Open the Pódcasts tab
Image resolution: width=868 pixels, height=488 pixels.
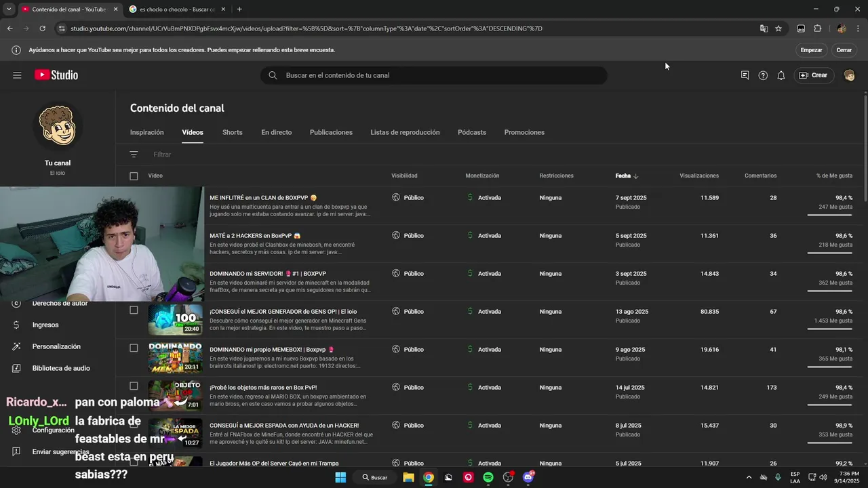point(472,132)
